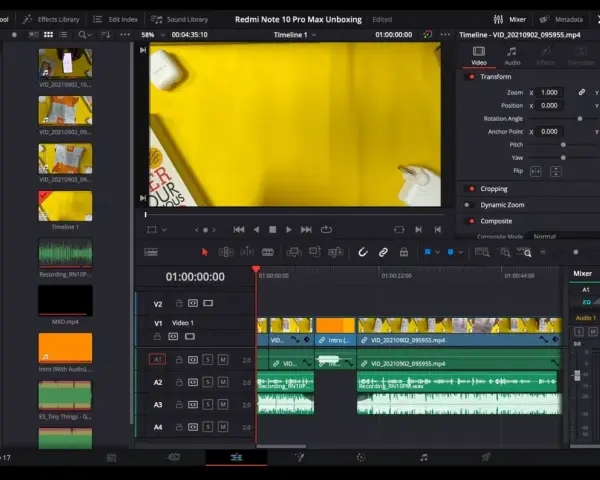600x480 pixels.
Task: Stop playback in the viewer
Action: 272,230
